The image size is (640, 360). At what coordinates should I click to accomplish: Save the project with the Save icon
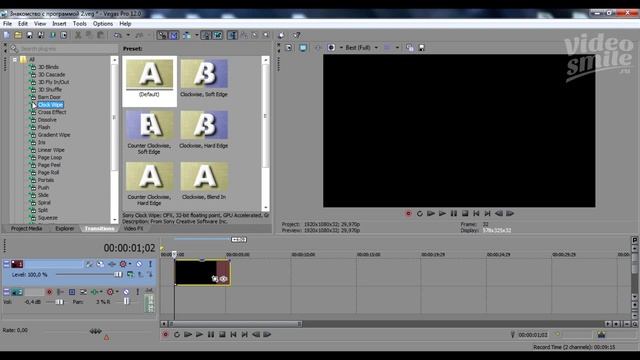[29, 36]
